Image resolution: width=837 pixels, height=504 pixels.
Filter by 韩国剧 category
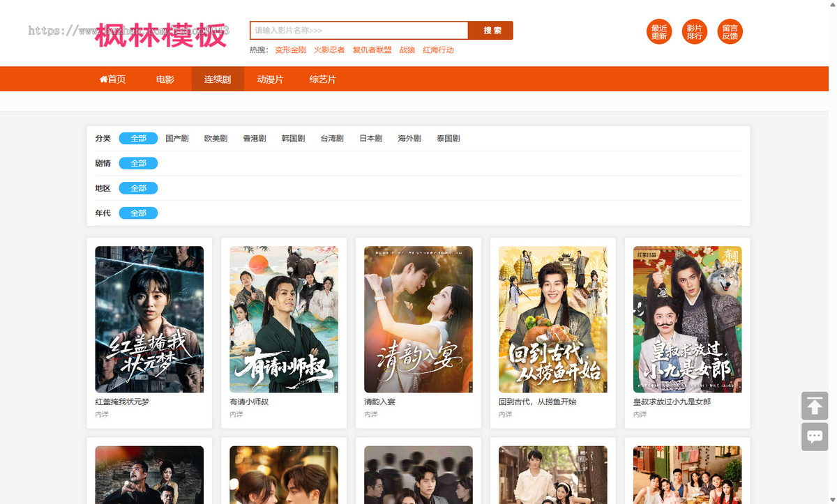point(293,139)
